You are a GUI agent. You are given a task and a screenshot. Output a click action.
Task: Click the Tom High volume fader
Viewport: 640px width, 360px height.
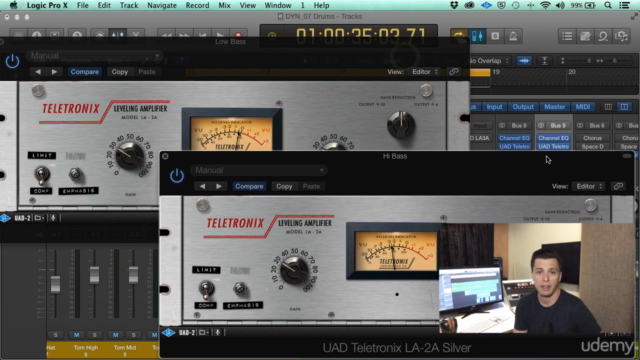pyautogui.click(x=94, y=275)
